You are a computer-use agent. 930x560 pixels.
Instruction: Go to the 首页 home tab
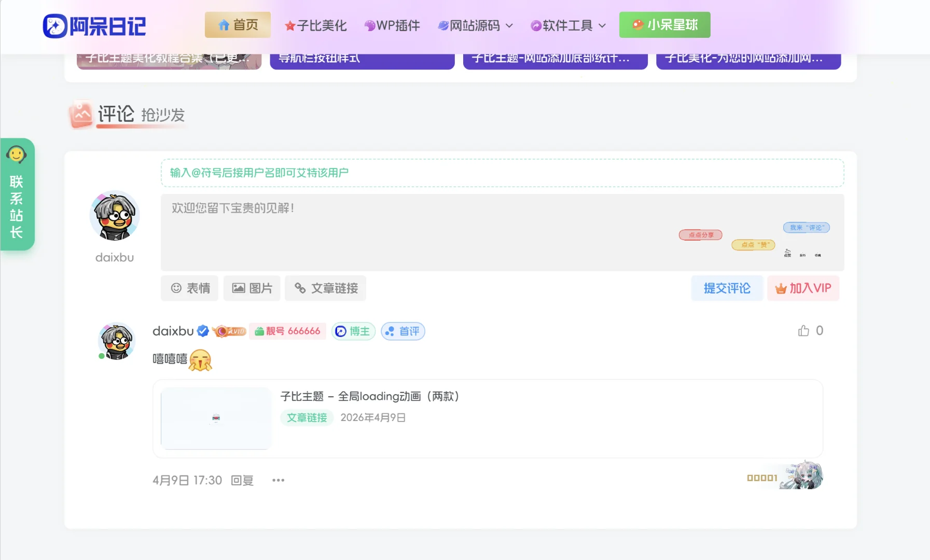238,25
